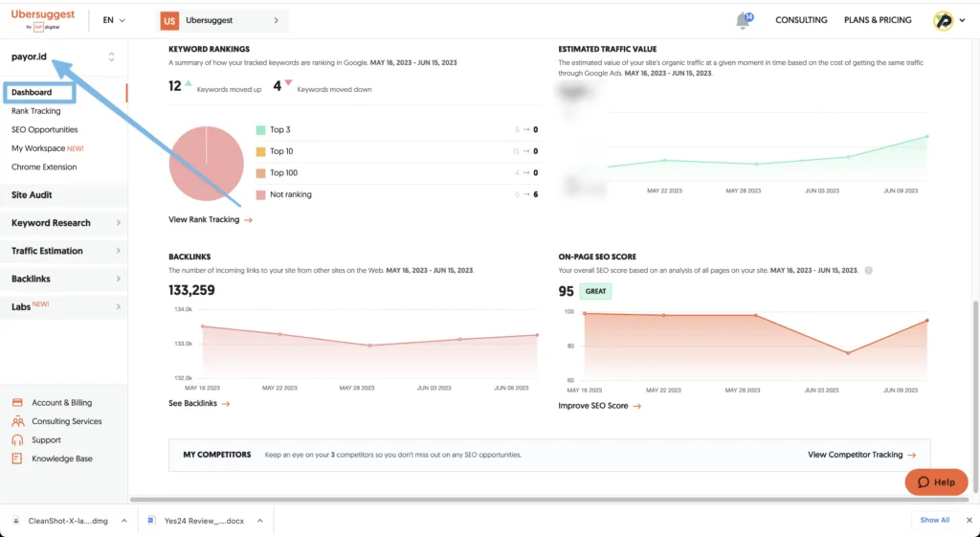Click the CleanShot dmg download file icon
Viewport: 980px width, 537px height.
(x=16, y=520)
